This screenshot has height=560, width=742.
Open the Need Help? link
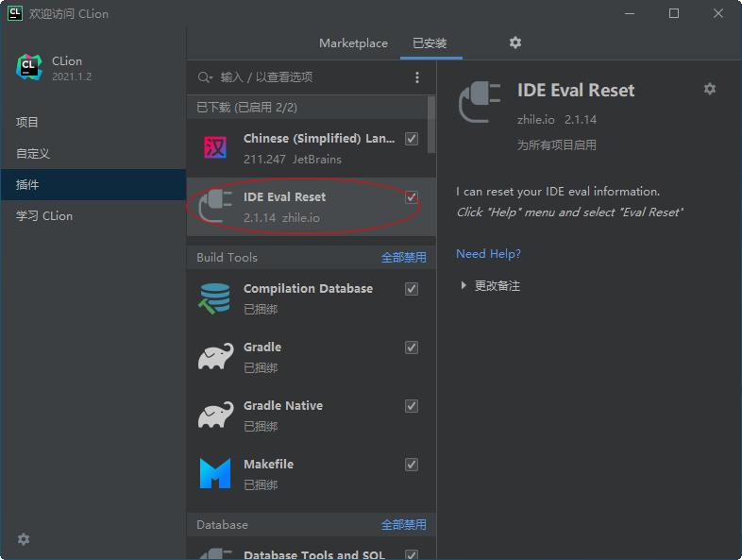488,254
